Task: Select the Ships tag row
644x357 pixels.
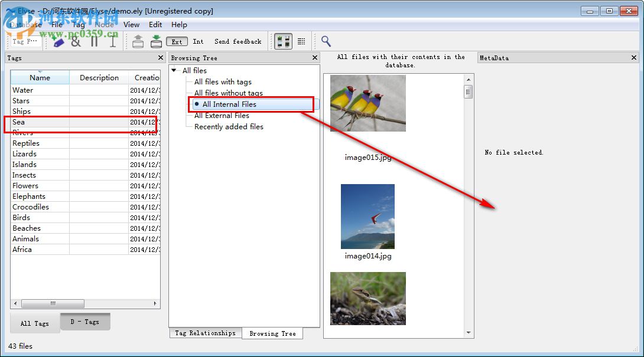Action: (x=86, y=111)
